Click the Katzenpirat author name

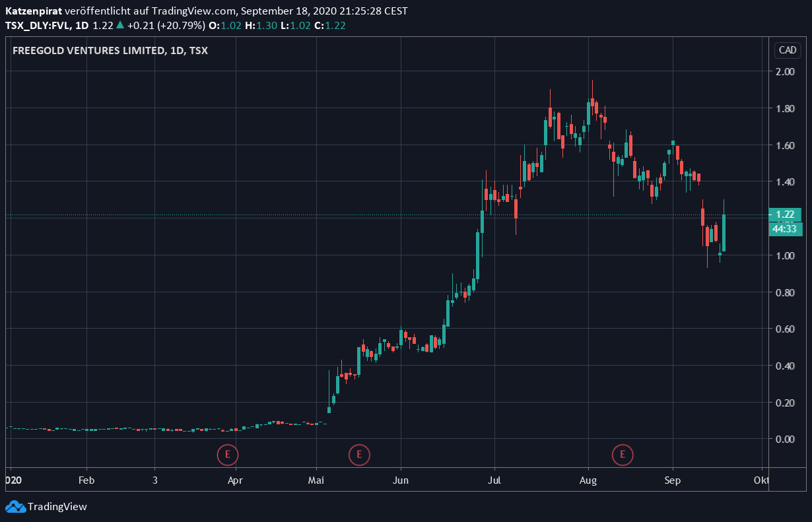click(x=34, y=11)
